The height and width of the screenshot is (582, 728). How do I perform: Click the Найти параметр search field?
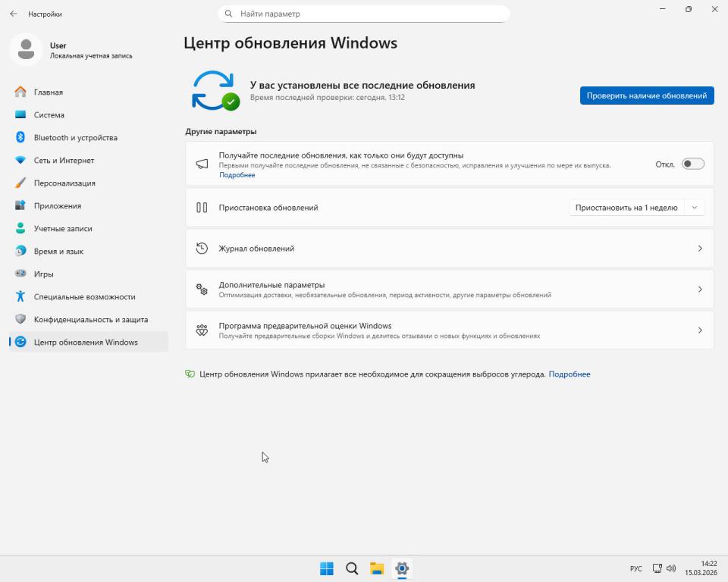coord(364,14)
